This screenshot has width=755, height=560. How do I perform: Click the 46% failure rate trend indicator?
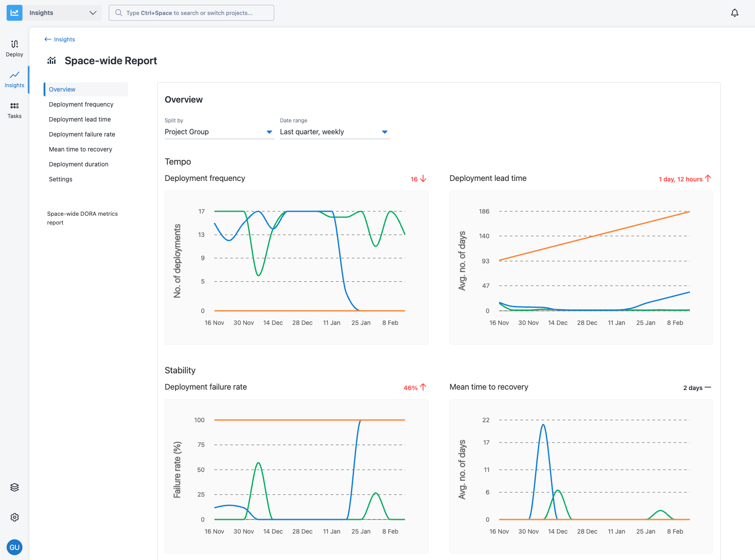(414, 387)
